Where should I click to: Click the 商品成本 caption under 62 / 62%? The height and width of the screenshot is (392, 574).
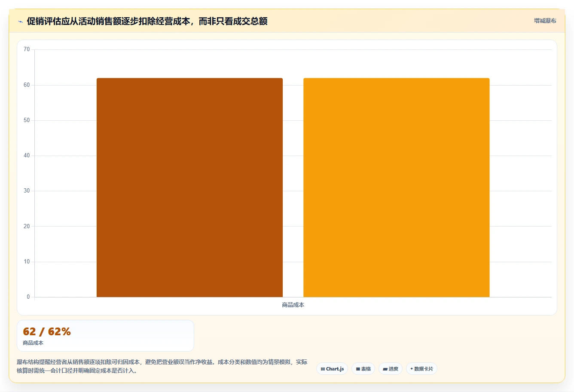tap(33, 343)
